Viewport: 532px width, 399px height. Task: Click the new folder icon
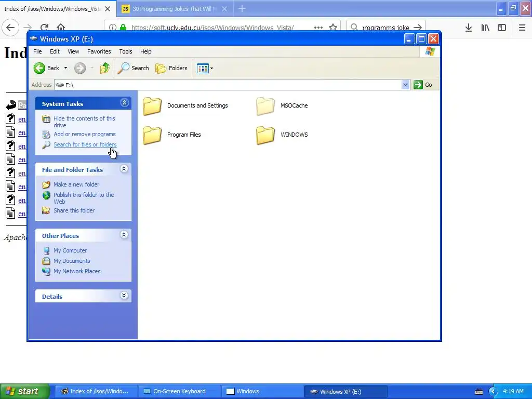pyautogui.click(x=46, y=185)
